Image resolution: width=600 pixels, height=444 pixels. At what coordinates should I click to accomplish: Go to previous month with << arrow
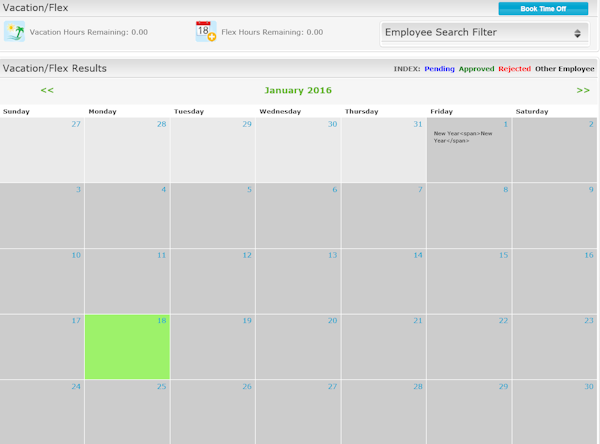tap(47, 90)
